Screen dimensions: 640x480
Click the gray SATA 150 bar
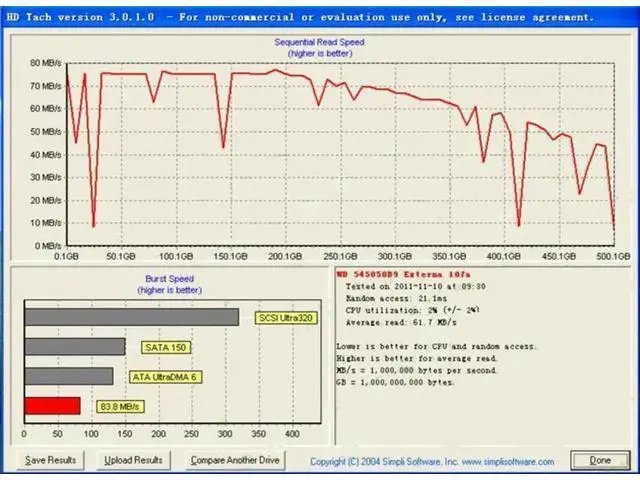(x=75, y=347)
